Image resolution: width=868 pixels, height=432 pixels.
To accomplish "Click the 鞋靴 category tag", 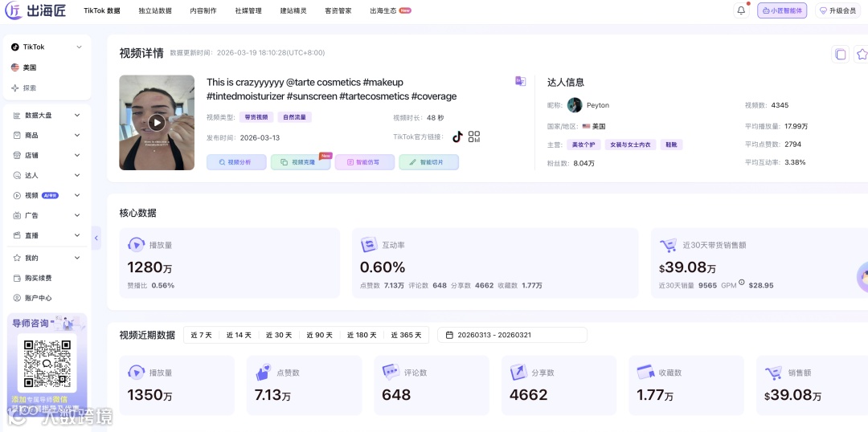I will coord(671,145).
